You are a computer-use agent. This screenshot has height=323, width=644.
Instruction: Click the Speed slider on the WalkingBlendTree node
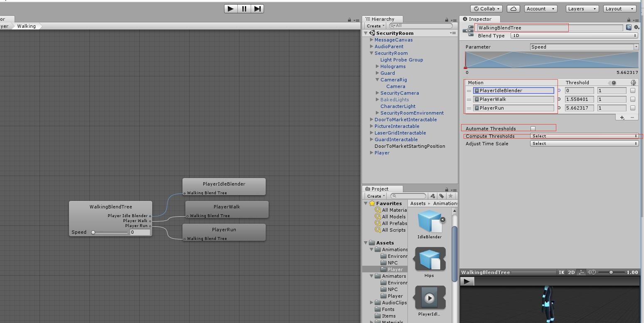(110, 232)
